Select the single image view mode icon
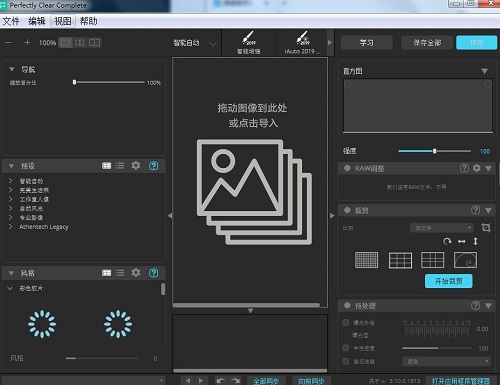 [66, 43]
